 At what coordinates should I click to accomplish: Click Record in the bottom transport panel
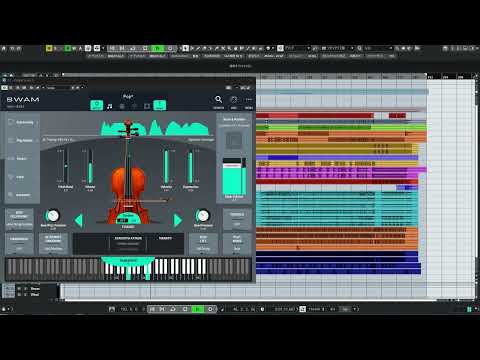point(210,309)
